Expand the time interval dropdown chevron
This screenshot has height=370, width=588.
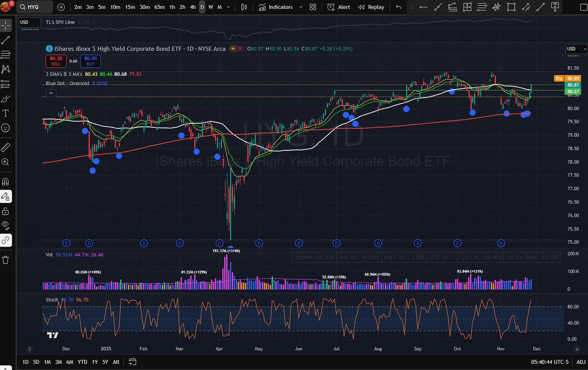[229, 7]
